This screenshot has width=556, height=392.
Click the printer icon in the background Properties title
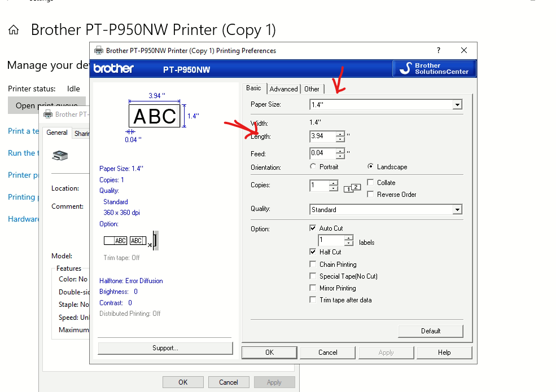pyautogui.click(x=48, y=114)
